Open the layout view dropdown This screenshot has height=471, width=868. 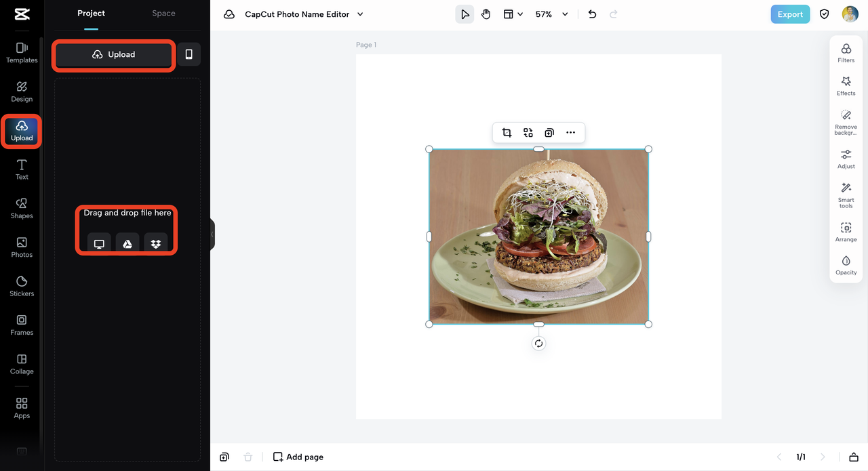[513, 14]
